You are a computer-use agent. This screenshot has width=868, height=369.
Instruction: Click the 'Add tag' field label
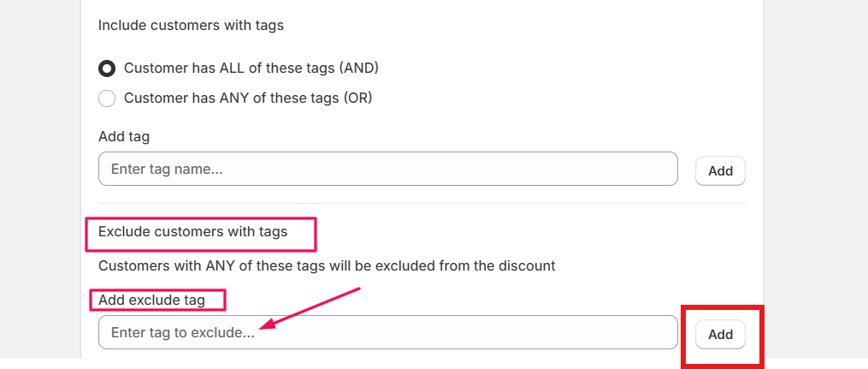click(x=124, y=137)
